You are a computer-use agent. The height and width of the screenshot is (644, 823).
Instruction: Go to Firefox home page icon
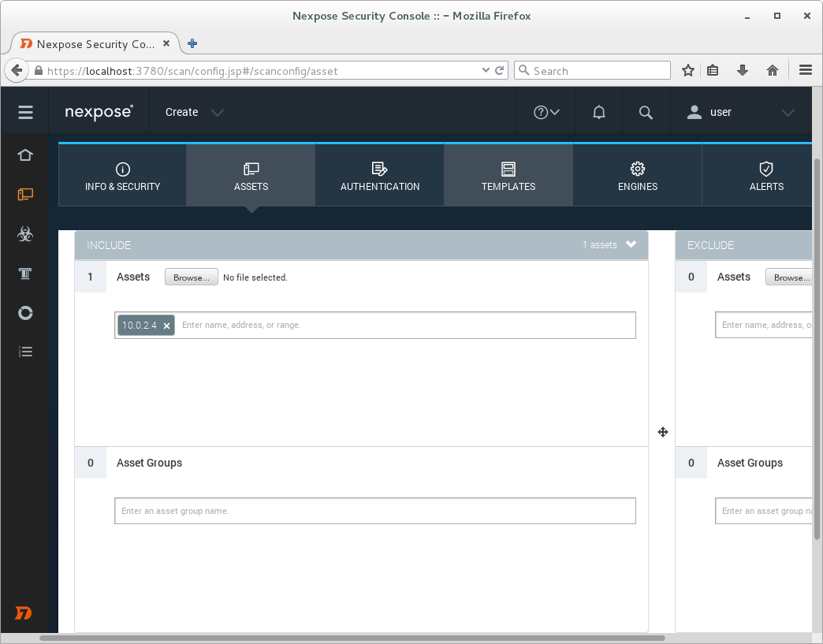click(x=772, y=70)
